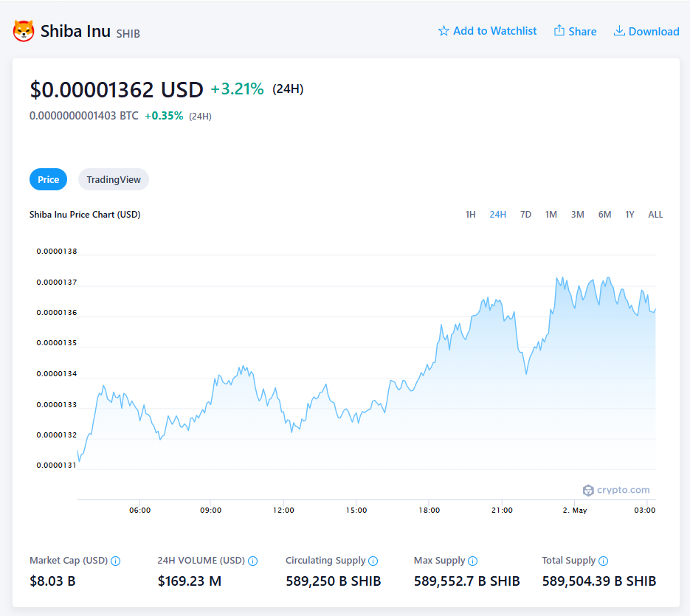
Task: Open the Max Supply info icon
Action: [x=472, y=561]
